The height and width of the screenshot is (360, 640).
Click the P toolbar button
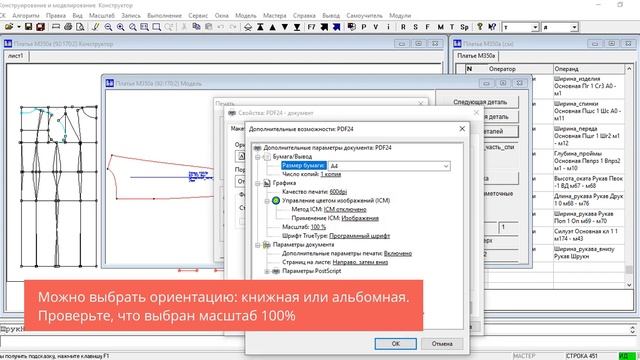tap(364, 27)
